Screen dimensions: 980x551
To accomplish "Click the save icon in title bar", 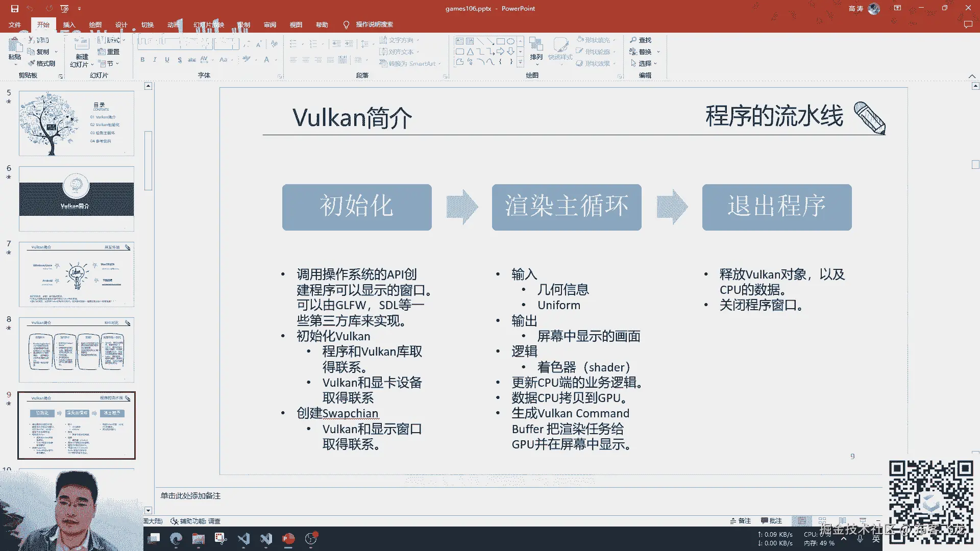I will [14, 9].
